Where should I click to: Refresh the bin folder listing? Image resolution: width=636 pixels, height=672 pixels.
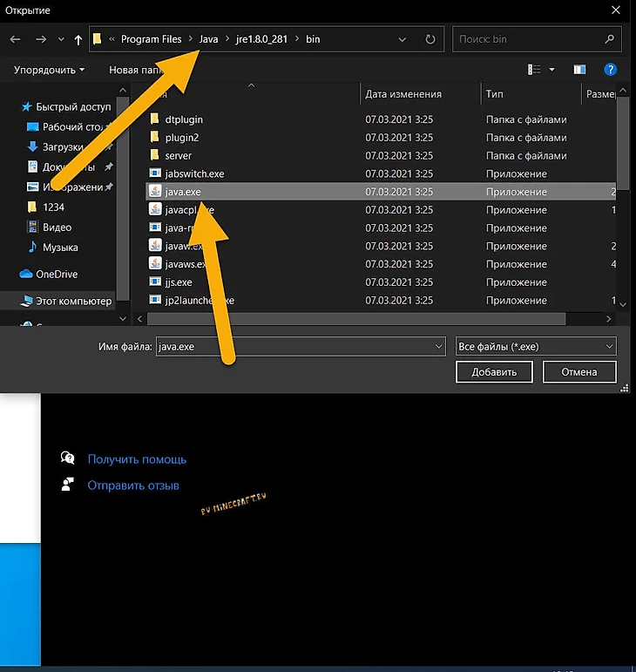point(430,39)
